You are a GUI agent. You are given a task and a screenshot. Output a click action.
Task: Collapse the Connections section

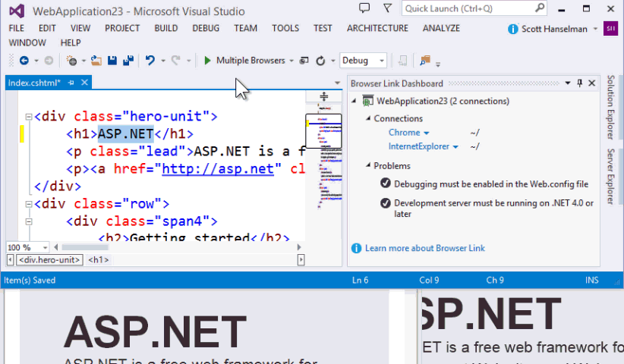pos(368,118)
